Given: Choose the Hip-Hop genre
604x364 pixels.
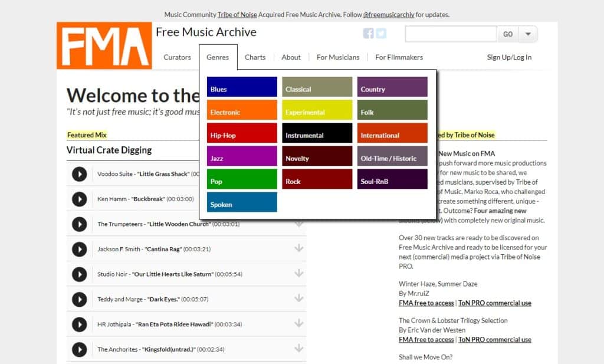Looking at the screenshot, I should pyautogui.click(x=242, y=133).
